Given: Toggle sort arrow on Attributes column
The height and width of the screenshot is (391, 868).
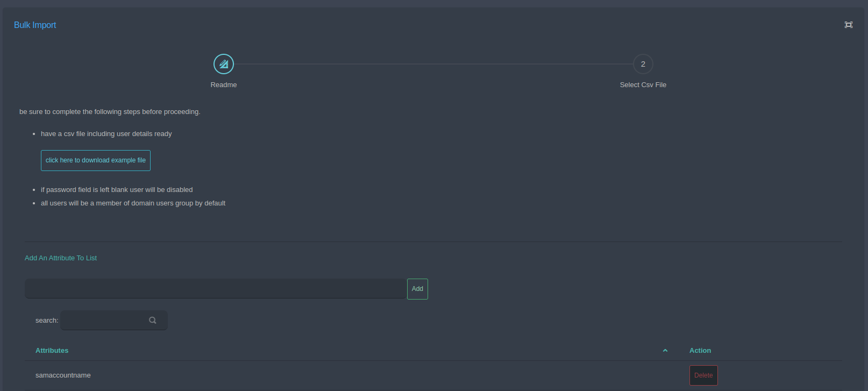Looking at the screenshot, I should [665, 351].
